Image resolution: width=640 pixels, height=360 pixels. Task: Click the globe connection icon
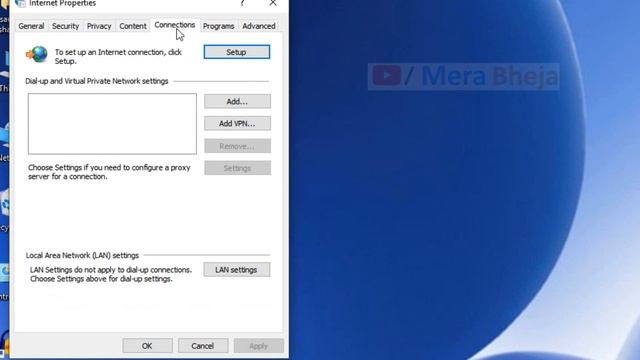(37, 54)
